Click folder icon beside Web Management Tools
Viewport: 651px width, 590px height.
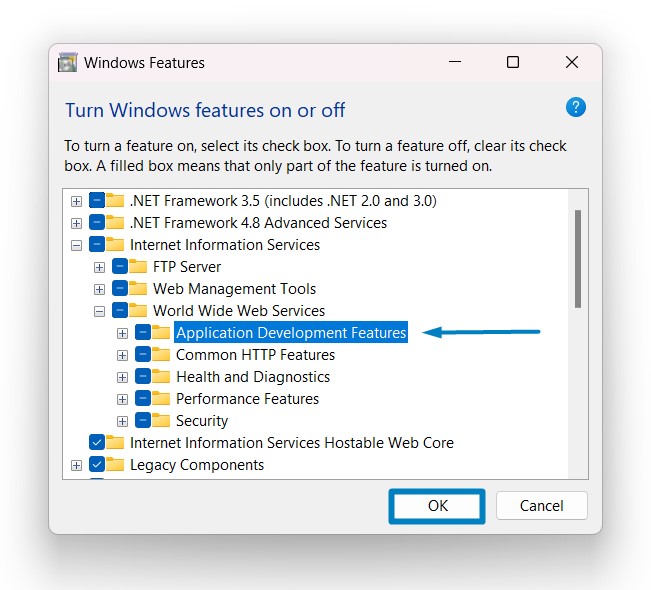pyautogui.click(x=138, y=288)
